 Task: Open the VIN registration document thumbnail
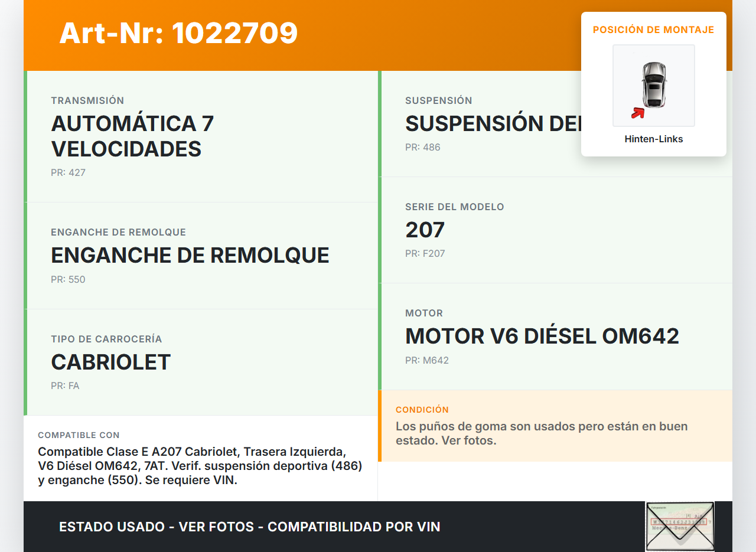[x=680, y=526]
